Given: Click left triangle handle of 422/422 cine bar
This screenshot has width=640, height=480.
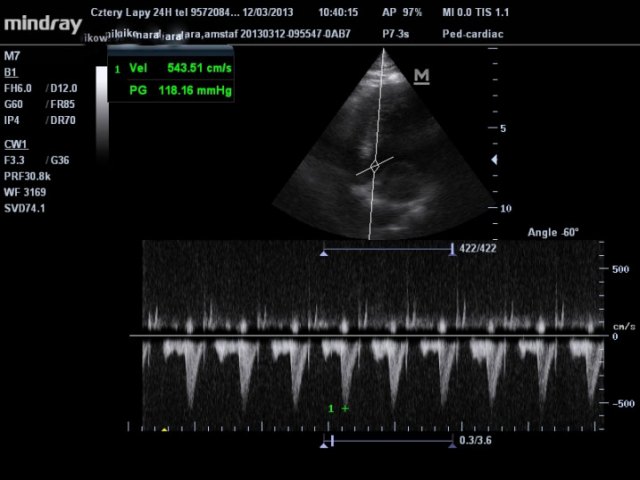Looking at the screenshot, I should (324, 254).
